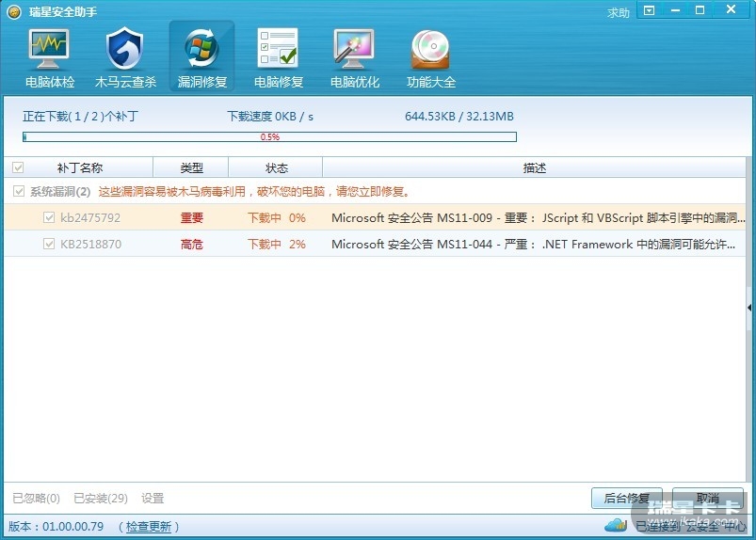Click the 下载速度 0KB/s text
The width and height of the screenshot is (756, 540).
tap(270, 116)
